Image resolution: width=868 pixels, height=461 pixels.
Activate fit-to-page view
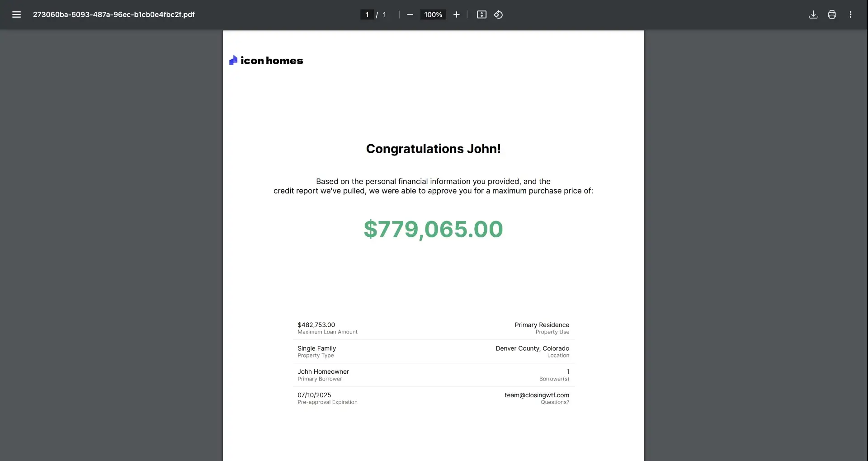[x=481, y=14]
